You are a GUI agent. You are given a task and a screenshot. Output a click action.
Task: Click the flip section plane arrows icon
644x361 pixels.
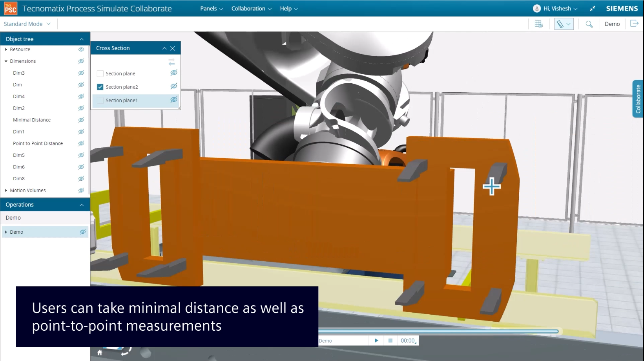click(x=171, y=62)
